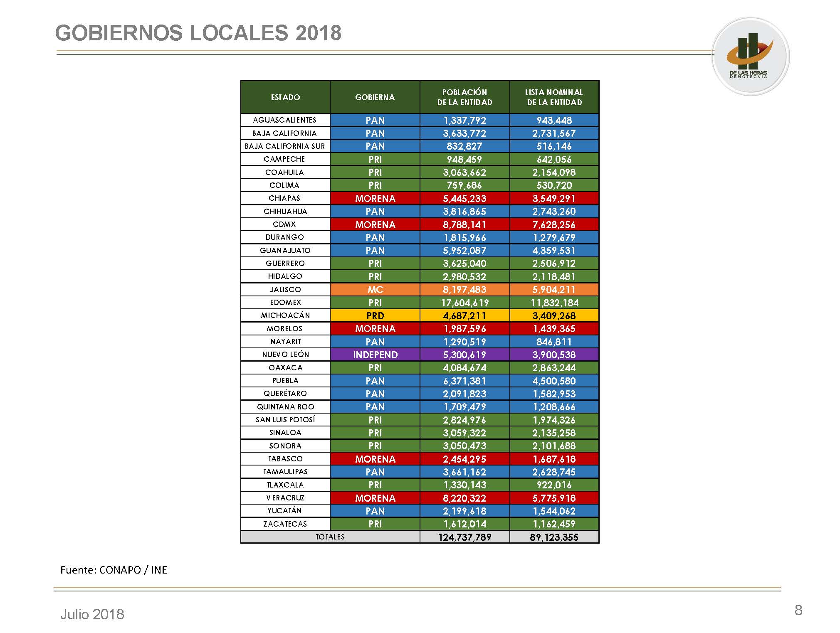The width and height of the screenshot is (840, 633).
Task: Select the POBLACIÓN DE LA ENTIDAD header
Action: 464,97
